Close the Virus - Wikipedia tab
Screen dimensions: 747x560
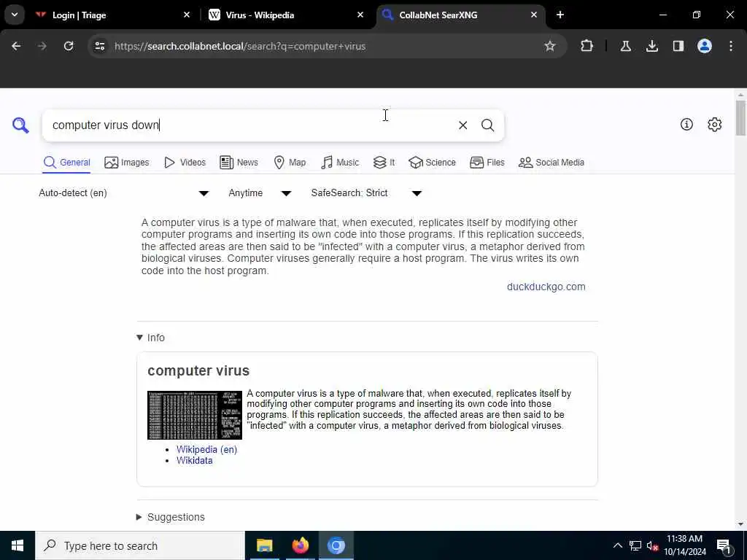click(x=360, y=15)
